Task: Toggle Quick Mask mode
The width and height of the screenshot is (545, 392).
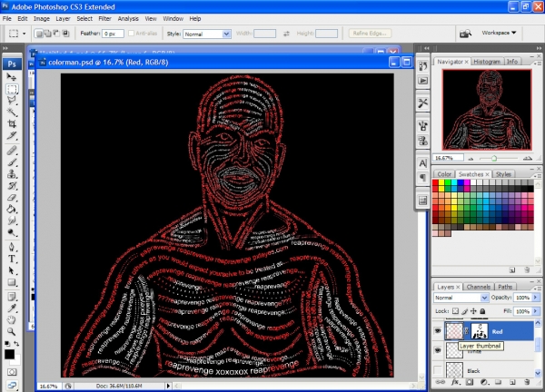Action: coord(12,372)
